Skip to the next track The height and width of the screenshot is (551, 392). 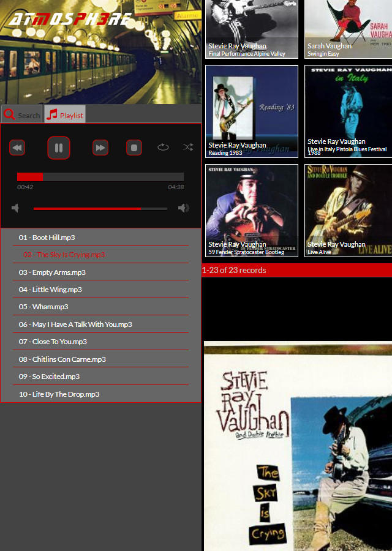coord(100,148)
